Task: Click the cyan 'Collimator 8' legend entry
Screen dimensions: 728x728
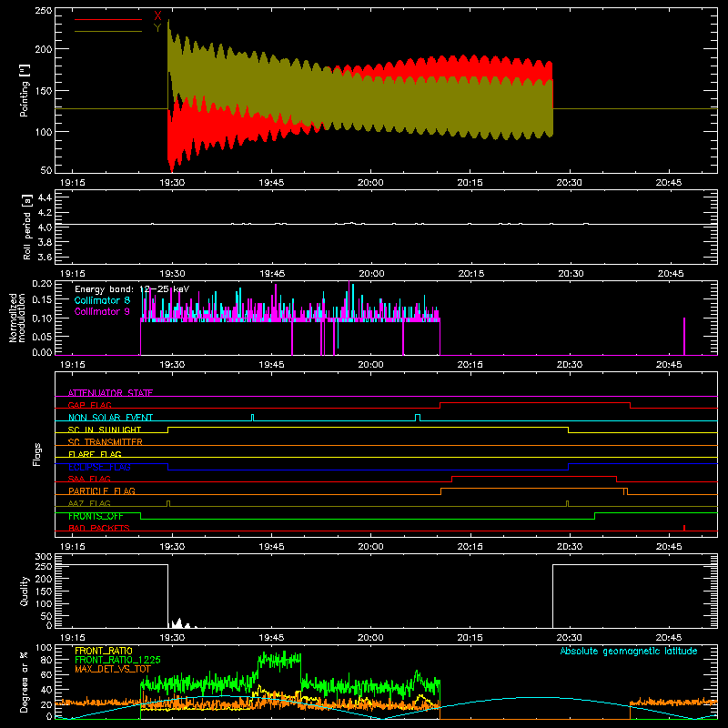Action: tap(102, 300)
